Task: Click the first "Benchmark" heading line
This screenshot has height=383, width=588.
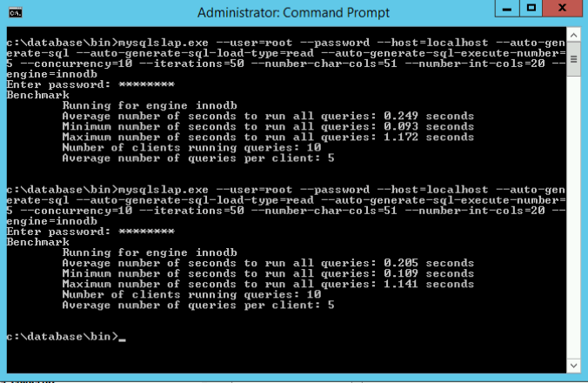Action: click(x=38, y=95)
